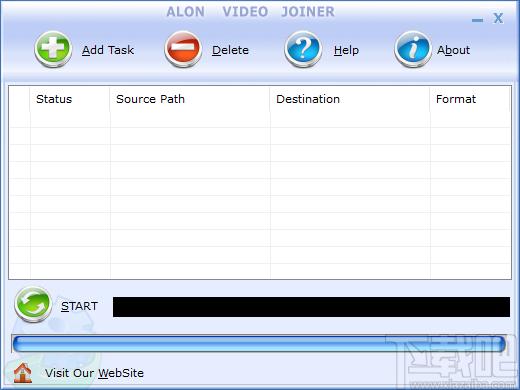Click the Delete text label
Screen dimensions: 520x390
230,50
